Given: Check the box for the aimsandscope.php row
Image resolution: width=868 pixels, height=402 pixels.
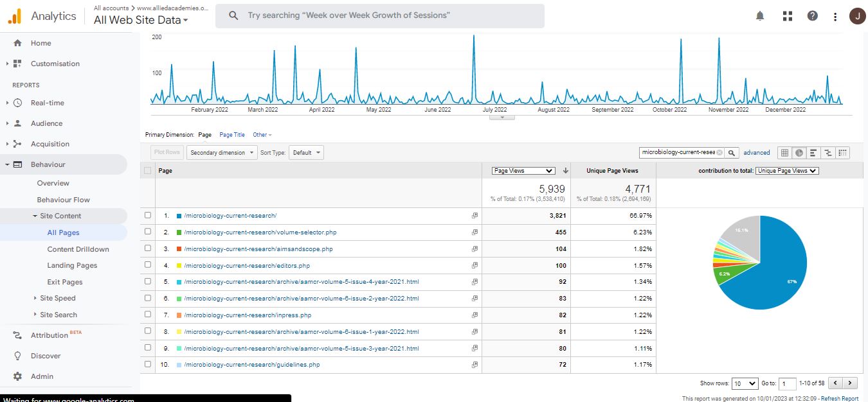Looking at the screenshot, I should [x=149, y=249].
